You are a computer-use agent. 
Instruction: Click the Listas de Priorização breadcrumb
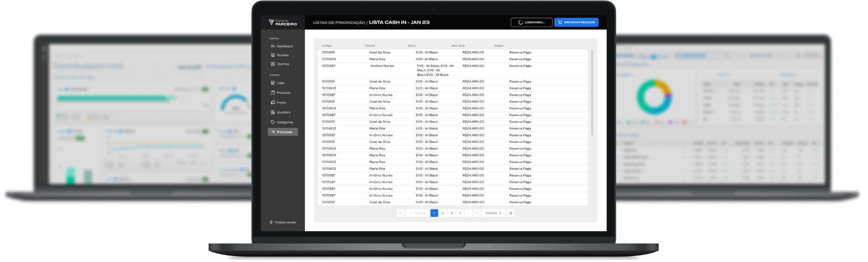(x=339, y=22)
